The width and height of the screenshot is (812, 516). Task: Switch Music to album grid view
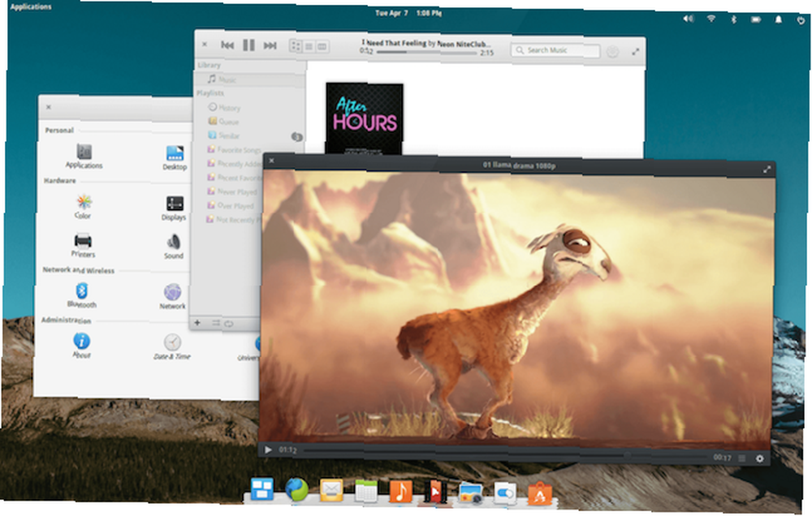click(x=296, y=46)
